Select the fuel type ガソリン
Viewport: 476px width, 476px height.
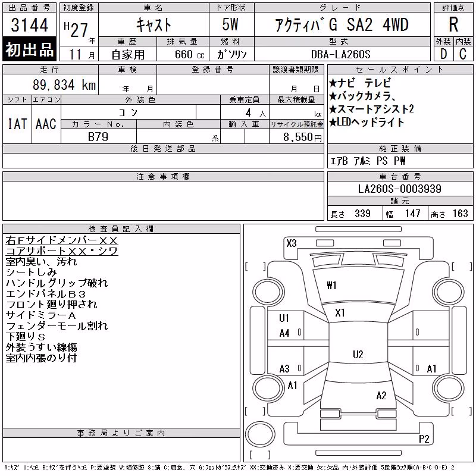(x=231, y=54)
